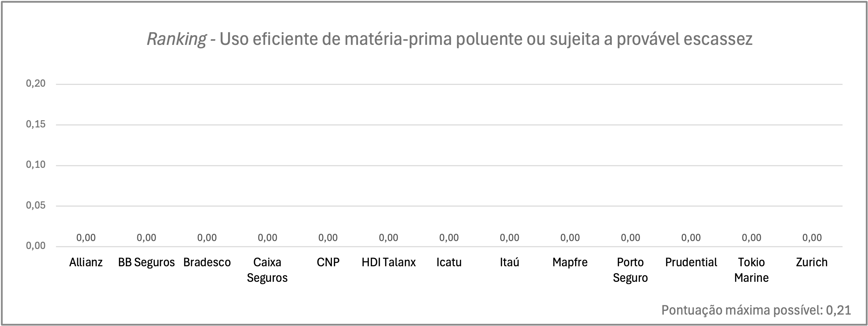Image resolution: width=868 pixels, height=326 pixels.
Task: Click the Icatu category label
Action: point(449,262)
